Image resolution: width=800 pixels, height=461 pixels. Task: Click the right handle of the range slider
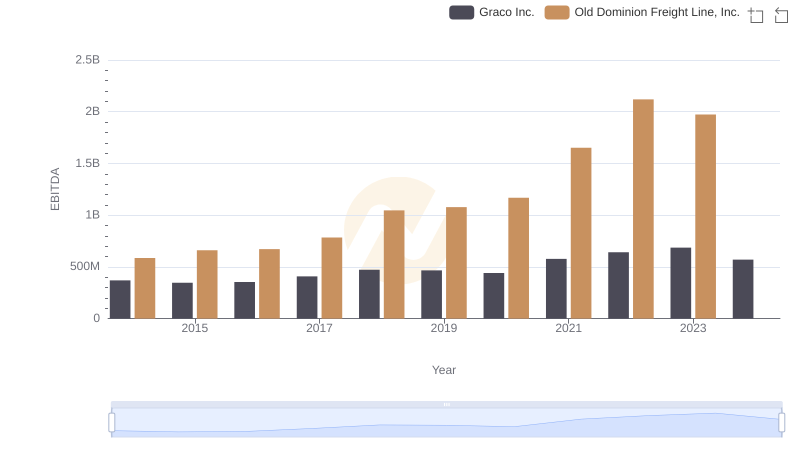[x=781, y=422]
